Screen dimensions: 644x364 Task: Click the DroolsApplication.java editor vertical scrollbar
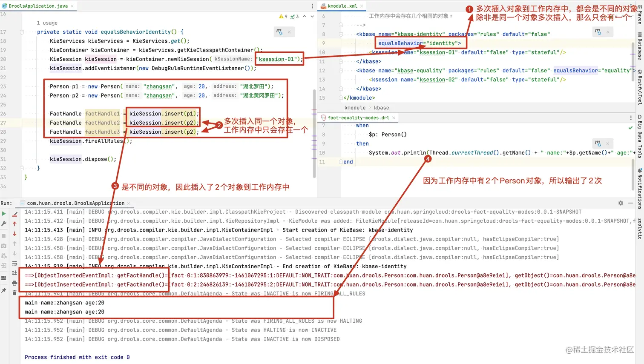(x=315, y=134)
